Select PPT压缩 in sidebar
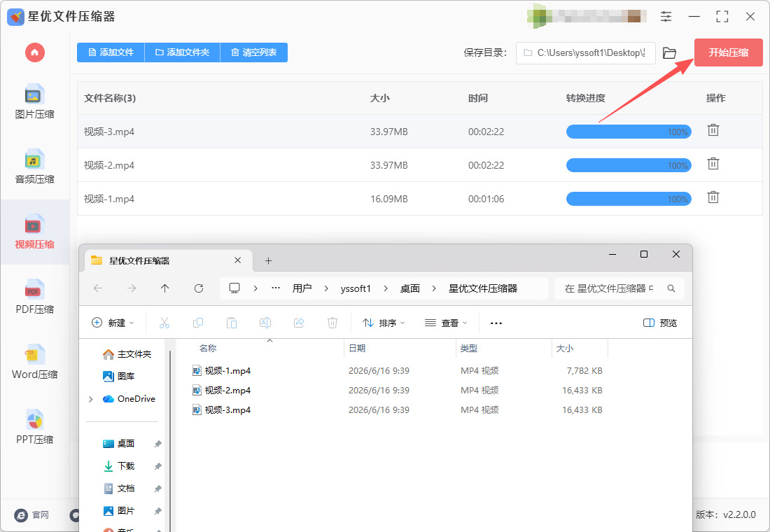The image size is (770, 532). point(34,427)
